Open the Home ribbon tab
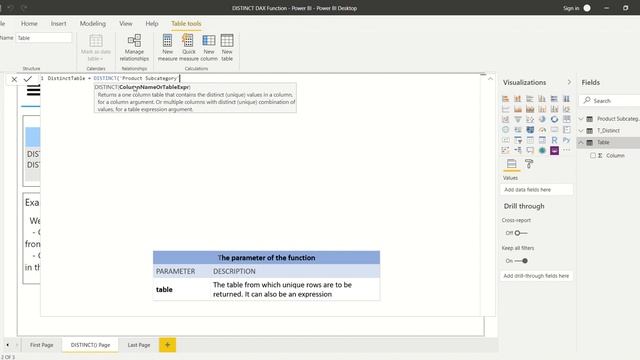Viewport: 640px width, 360px height. pyautogui.click(x=29, y=24)
